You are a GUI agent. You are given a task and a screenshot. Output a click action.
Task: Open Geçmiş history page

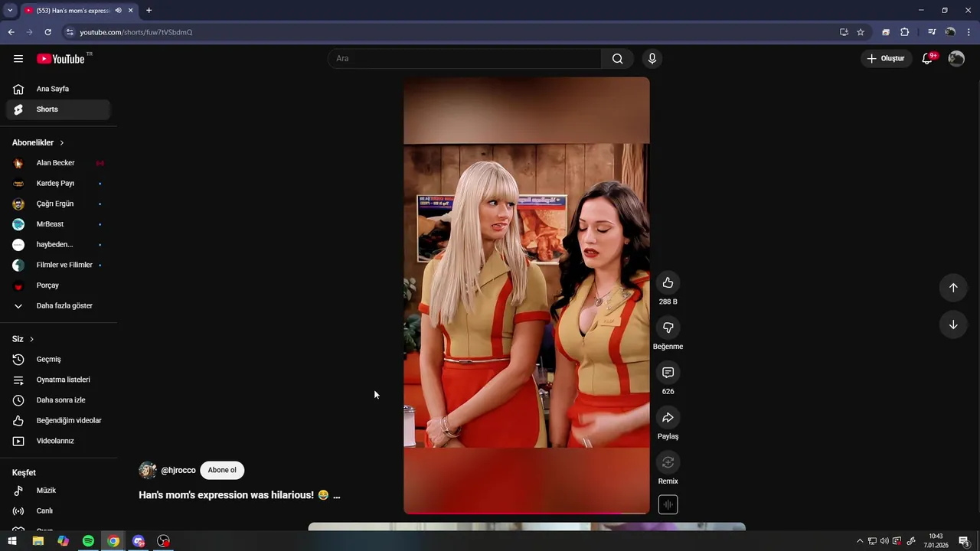[x=58, y=360]
